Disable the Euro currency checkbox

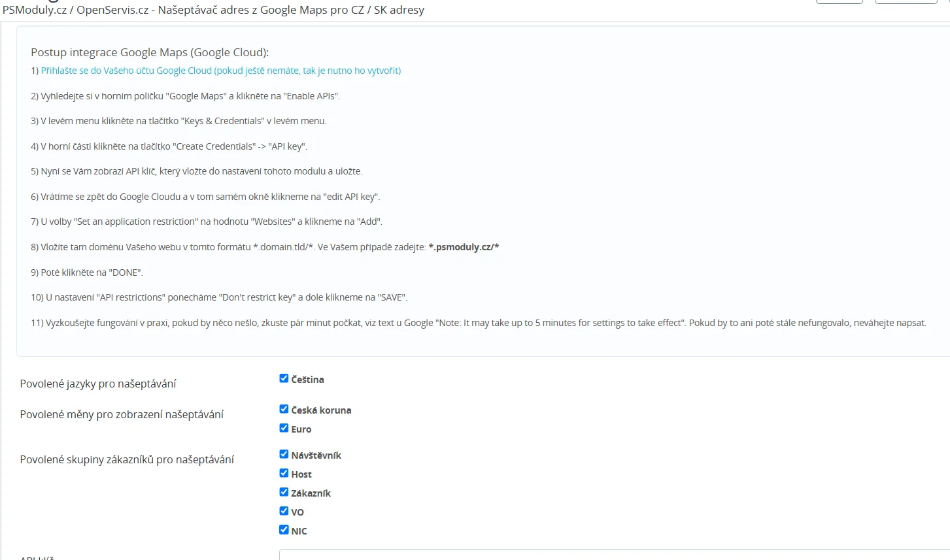(x=284, y=428)
